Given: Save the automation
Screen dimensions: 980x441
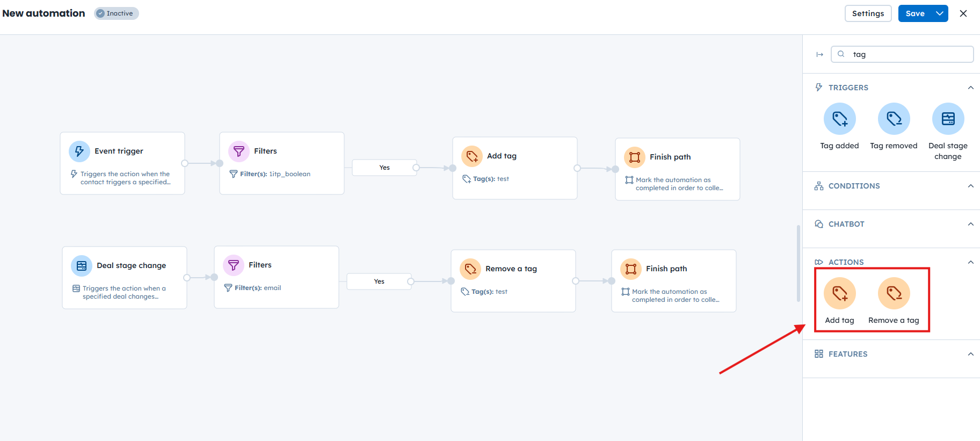Looking at the screenshot, I should (915, 13).
